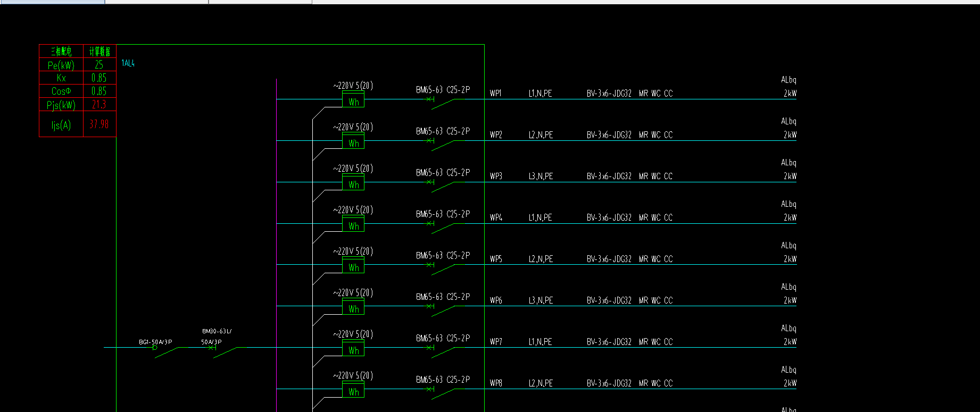Click the WP7 circuit number
Viewport: 980px width, 412px height.
tap(496, 342)
